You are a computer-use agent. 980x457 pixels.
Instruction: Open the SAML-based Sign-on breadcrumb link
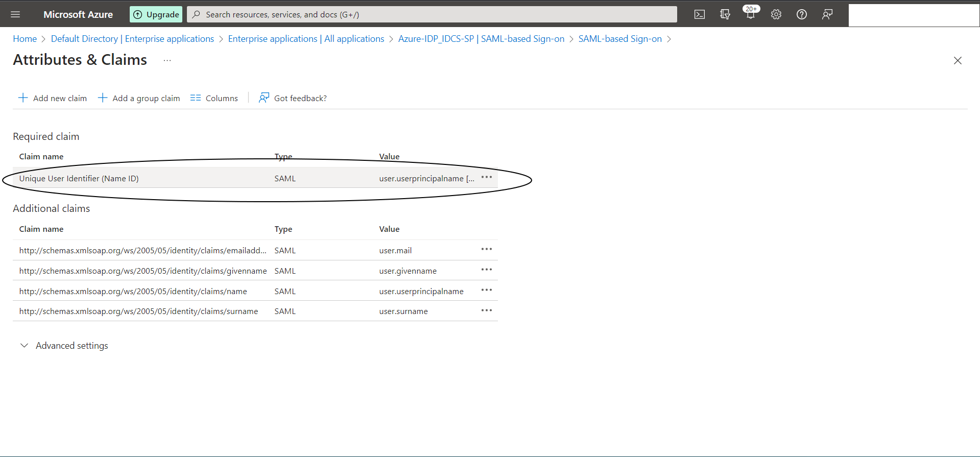[620, 39]
